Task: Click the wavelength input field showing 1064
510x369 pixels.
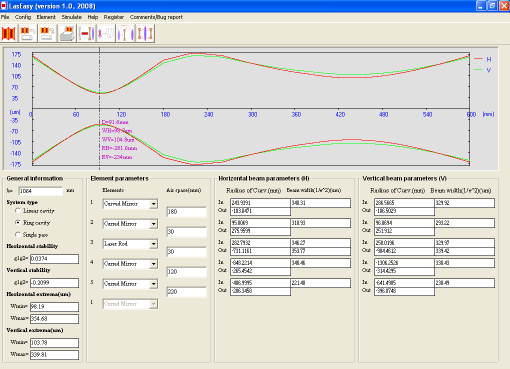Action: 40,191
